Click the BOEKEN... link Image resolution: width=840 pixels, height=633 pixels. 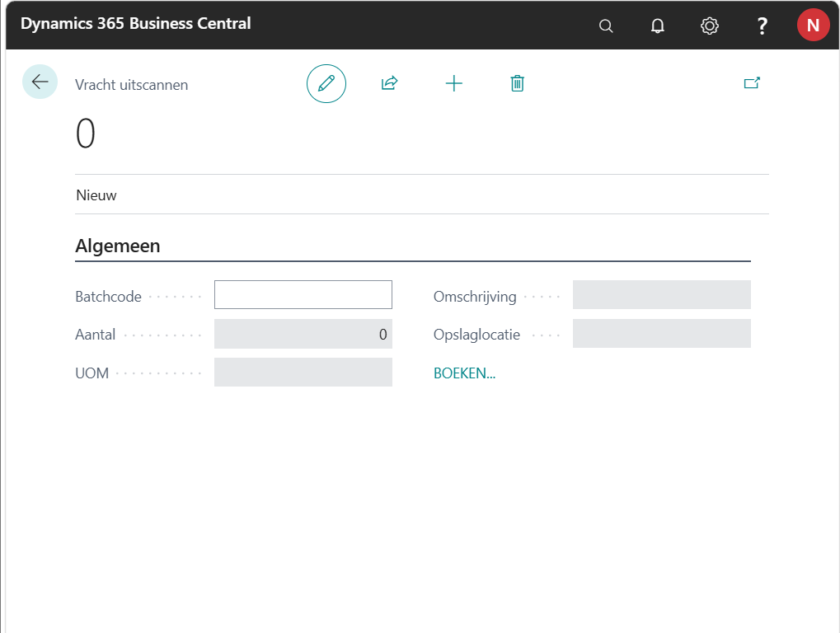pos(464,373)
